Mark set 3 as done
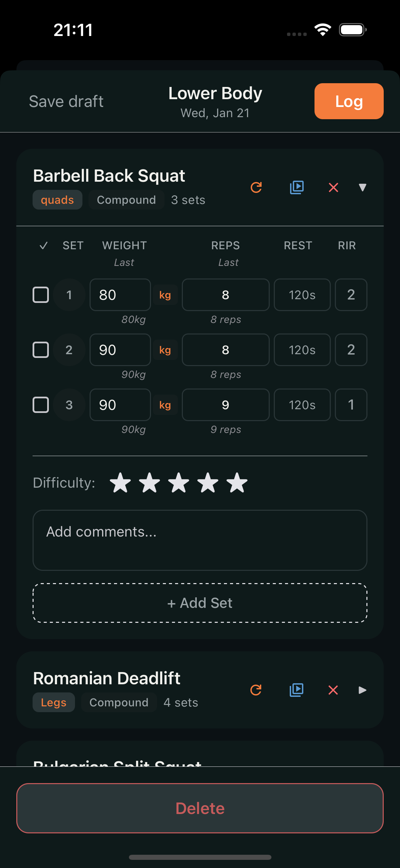The width and height of the screenshot is (400, 868). coord(41,405)
